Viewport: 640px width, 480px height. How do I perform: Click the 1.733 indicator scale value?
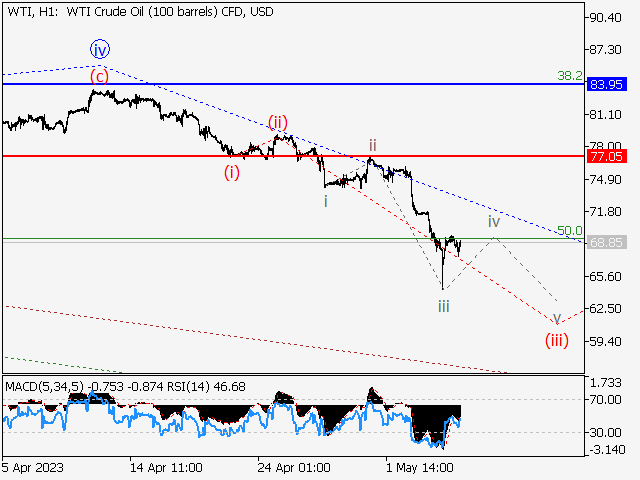pos(606,383)
